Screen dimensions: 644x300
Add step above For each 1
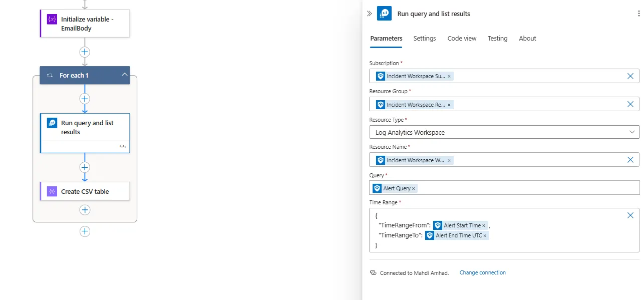click(x=85, y=52)
